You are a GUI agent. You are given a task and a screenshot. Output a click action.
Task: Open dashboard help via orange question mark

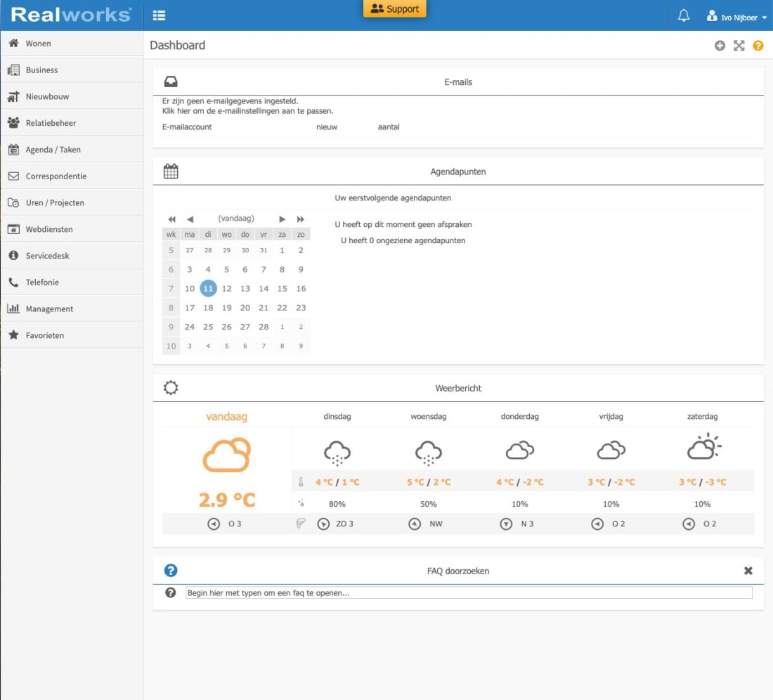(758, 46)
